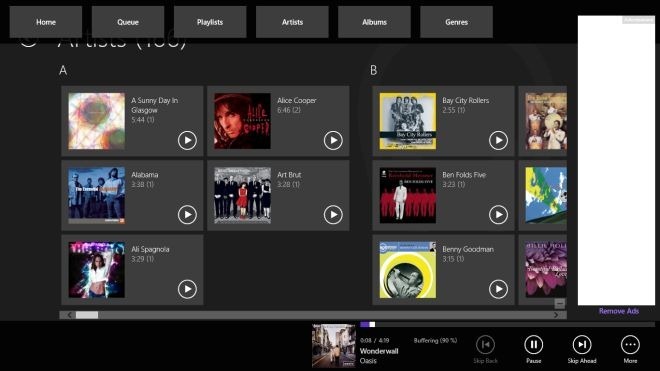Click the Remove Ads link

tap(619, 311)
